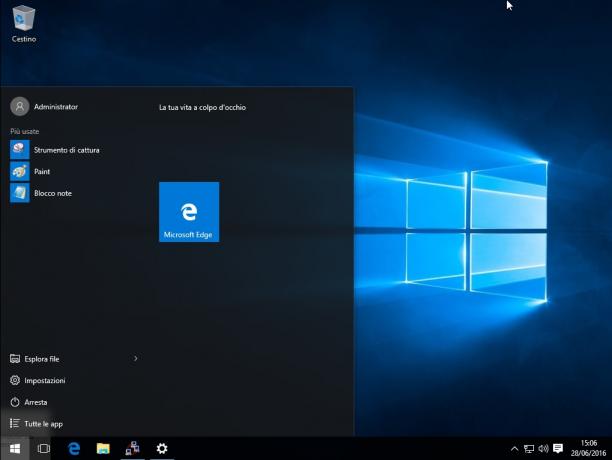
Task: Open Task View on the taskbar
Action: tap(43, 449)
